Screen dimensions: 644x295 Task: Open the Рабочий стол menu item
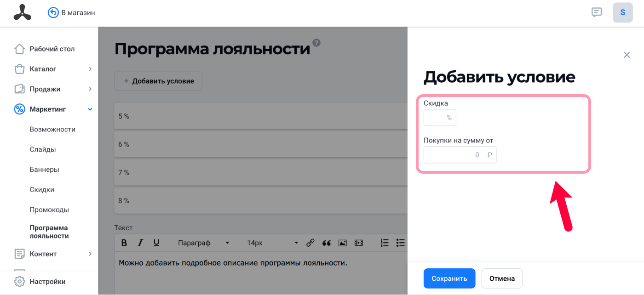[52, 49]
